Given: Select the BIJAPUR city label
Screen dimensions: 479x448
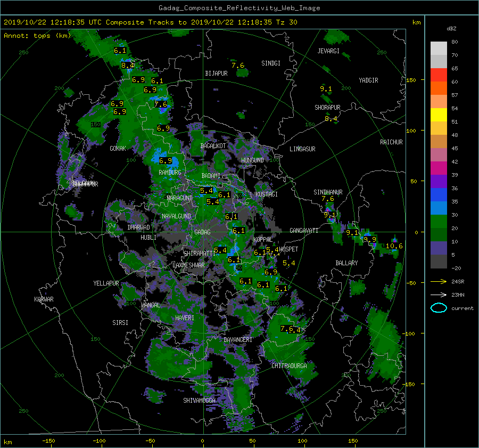Looking at the screenshot, I should [x=216, y=74].
